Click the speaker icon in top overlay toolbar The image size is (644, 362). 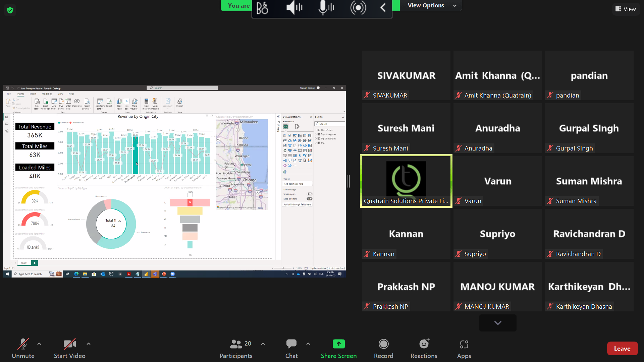tap(294, 7)
